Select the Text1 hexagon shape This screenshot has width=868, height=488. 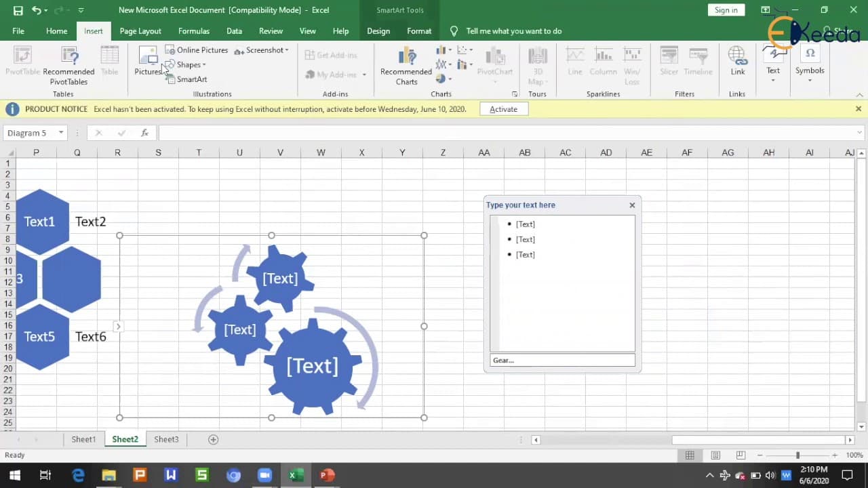[41, 222]
